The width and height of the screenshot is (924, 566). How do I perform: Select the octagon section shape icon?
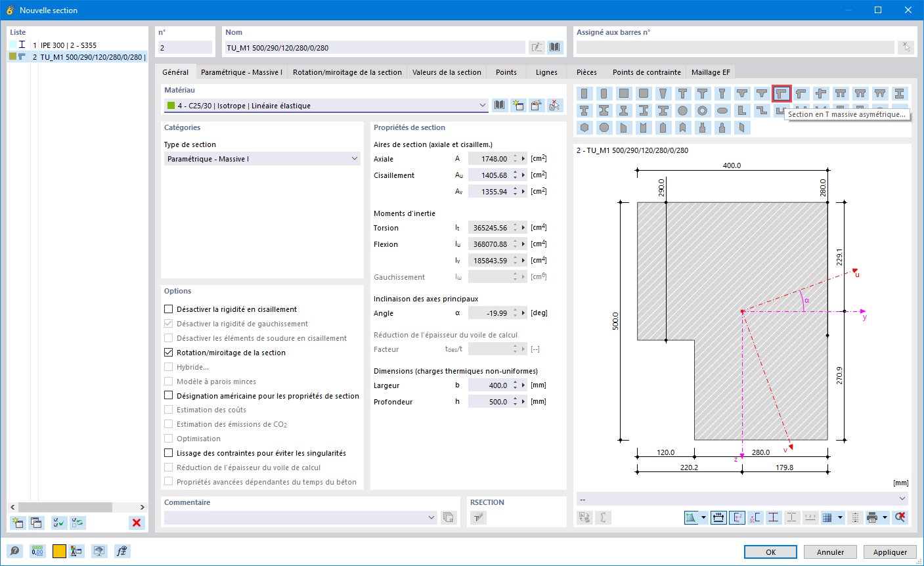(604, 128)
